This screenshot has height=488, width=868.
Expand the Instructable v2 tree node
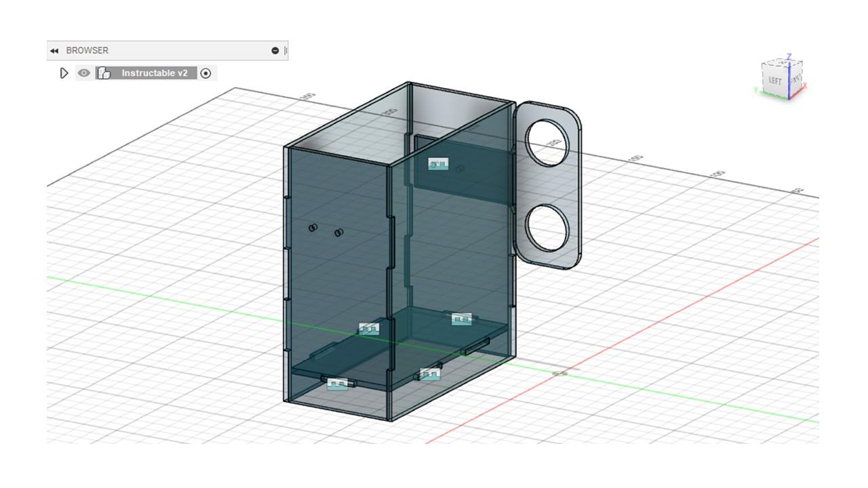pyautogui.click(x=64, y=73)
